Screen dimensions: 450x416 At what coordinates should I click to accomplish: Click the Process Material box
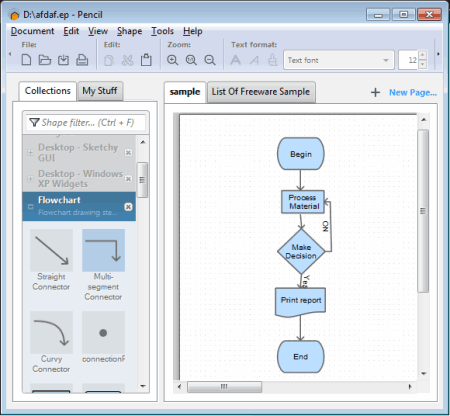303,202
